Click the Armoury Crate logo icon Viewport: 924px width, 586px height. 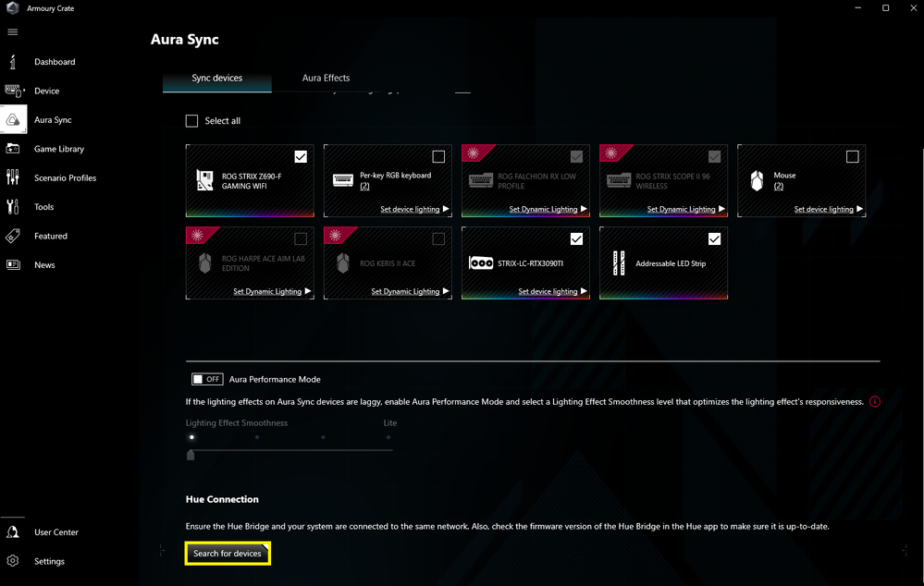tap(12, 8)
